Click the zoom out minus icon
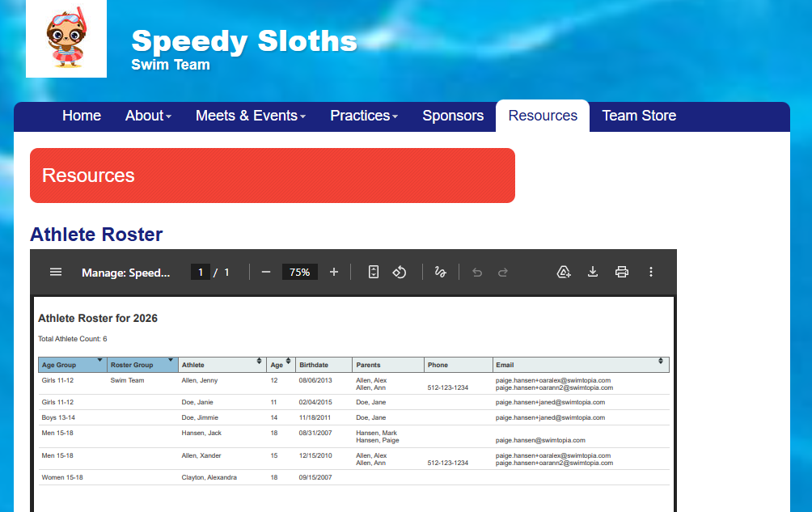812x512 pixels. [x=266, y=273]
